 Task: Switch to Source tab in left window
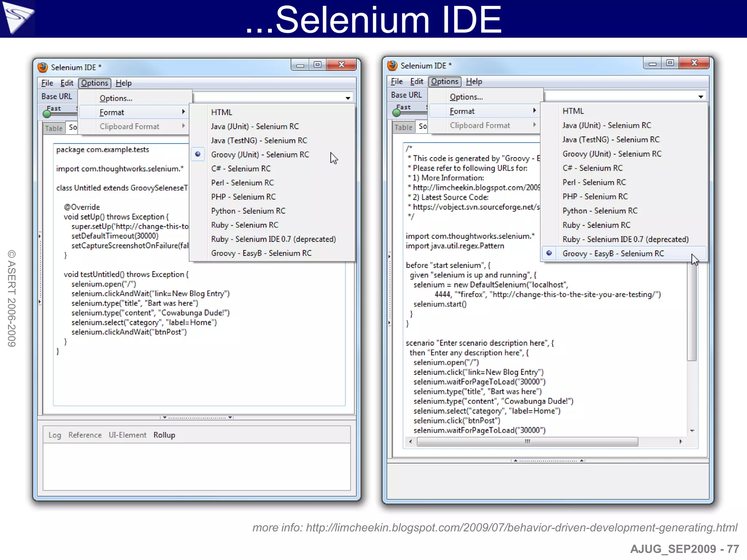pyautogui.click(x=73, y=128)
